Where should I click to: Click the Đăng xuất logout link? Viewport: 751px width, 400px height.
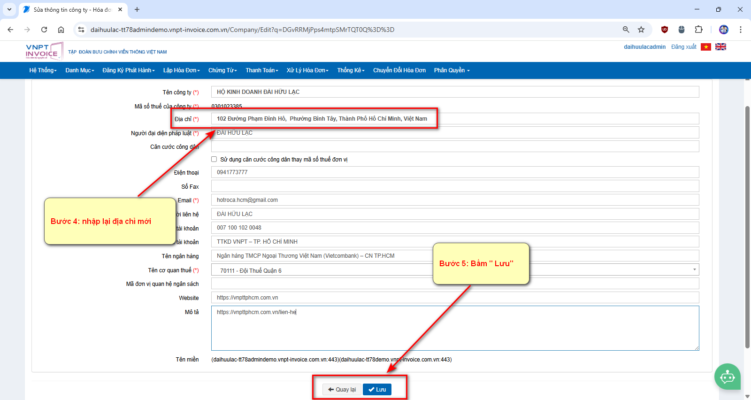tap(683, 47)
